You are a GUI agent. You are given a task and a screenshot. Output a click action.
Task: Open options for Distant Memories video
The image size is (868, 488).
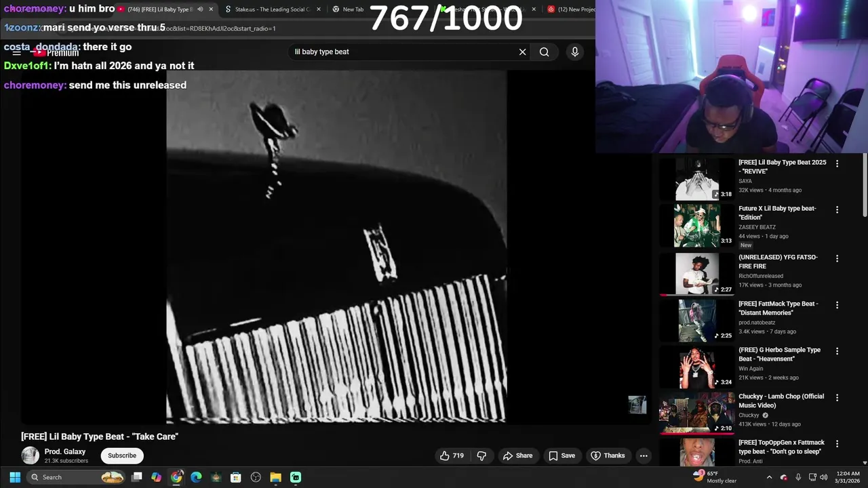[x=837, y=305]
